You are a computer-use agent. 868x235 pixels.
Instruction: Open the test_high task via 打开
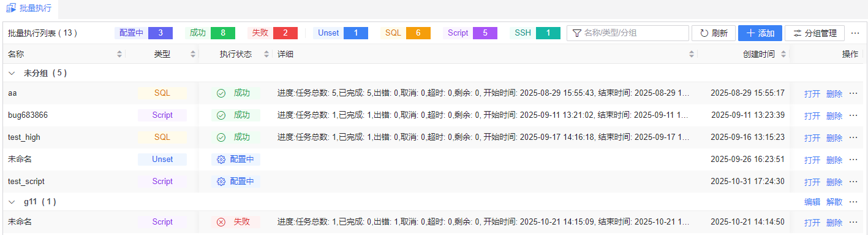pos(812,138)
